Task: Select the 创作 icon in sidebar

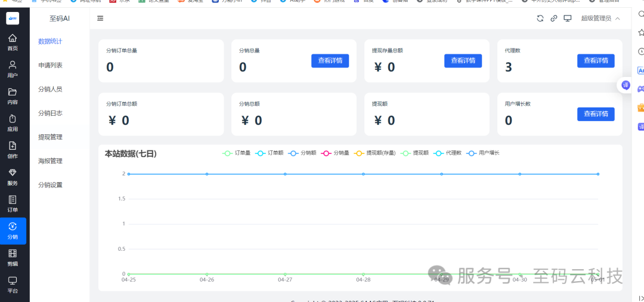Action: point(13,149)
